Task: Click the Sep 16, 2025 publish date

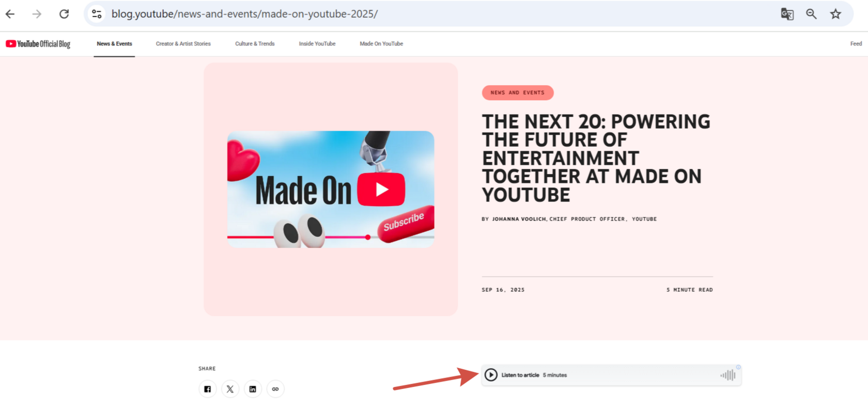Action: coord(503,290)
